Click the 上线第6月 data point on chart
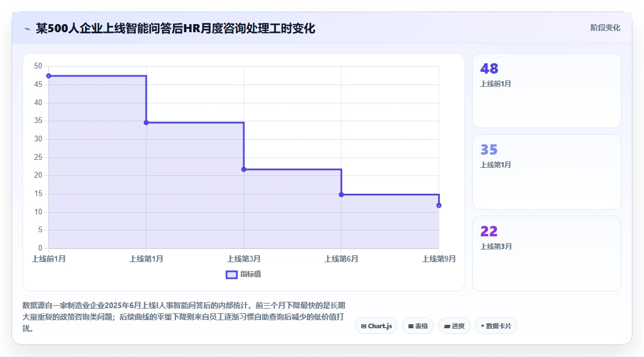This screenshot has width=644, height=357. click(x=342, y=194)
